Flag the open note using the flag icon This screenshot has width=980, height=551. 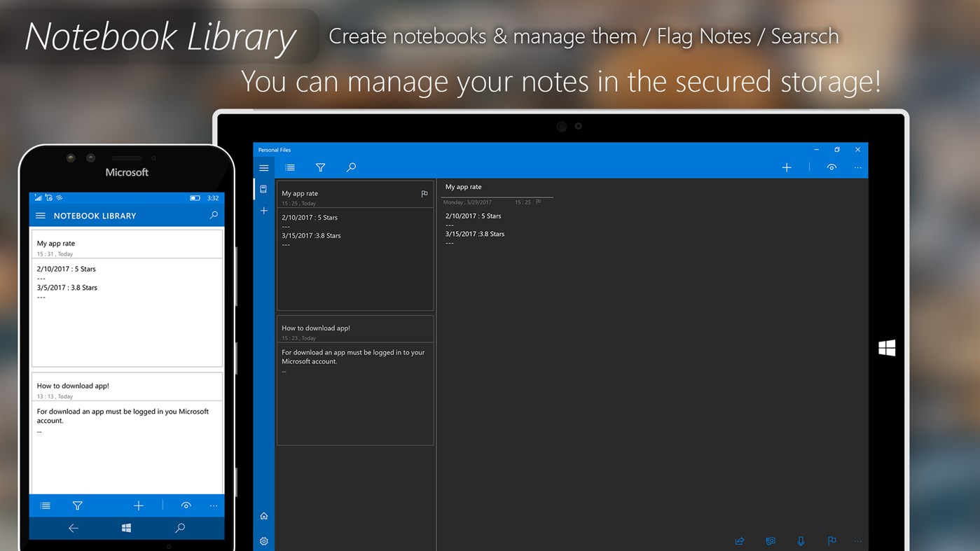point(831,540)
